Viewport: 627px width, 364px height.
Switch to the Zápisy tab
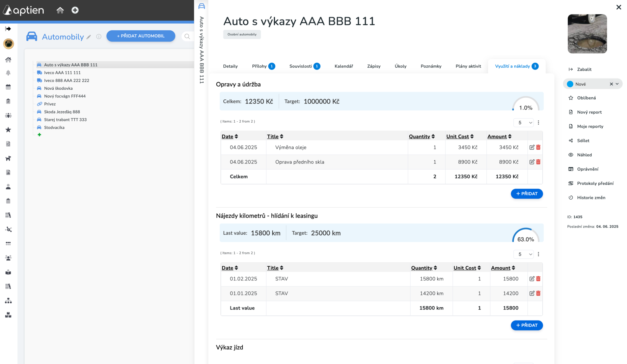(x=374, y=66)
